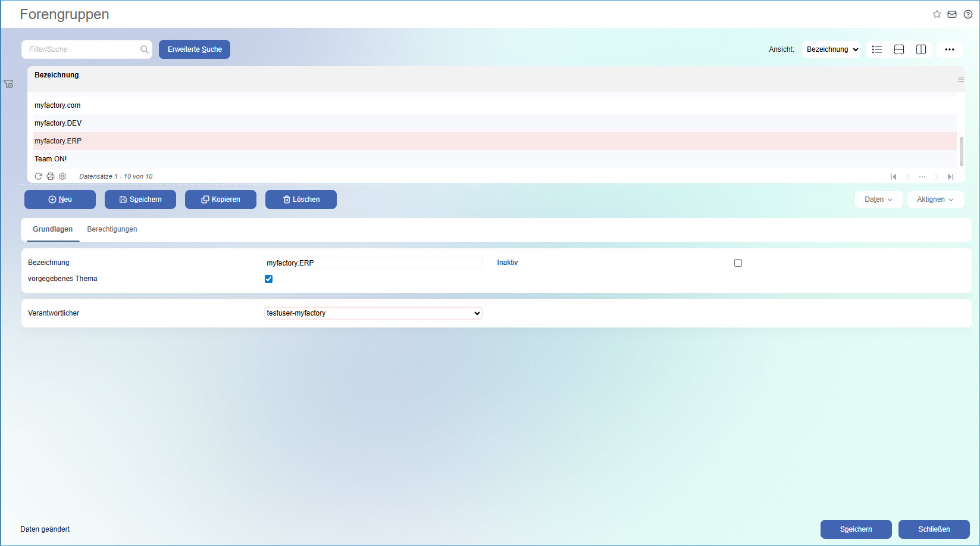Go to next page of records
Screen dimensions: 980x546
point(936,177)
